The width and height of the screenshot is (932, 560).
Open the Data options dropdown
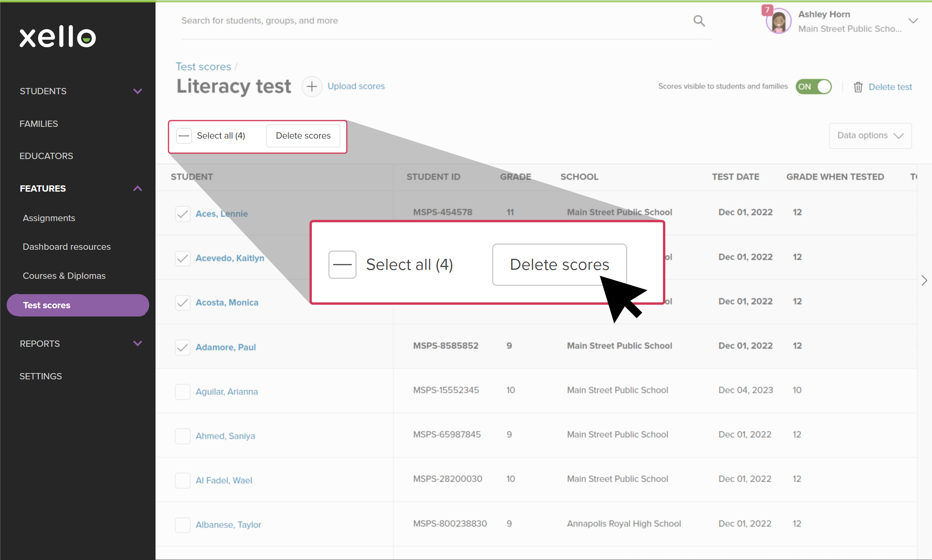[x=870, y=135]
